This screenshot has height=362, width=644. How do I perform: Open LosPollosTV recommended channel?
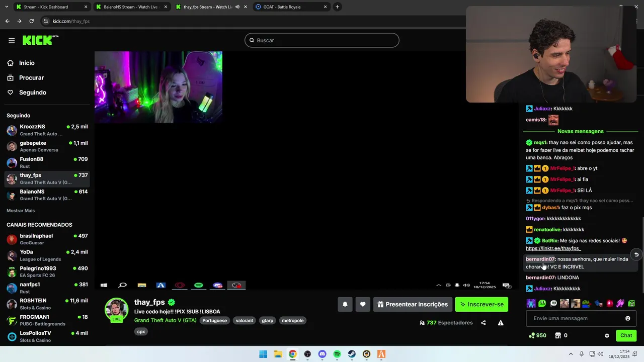[47, 336]
